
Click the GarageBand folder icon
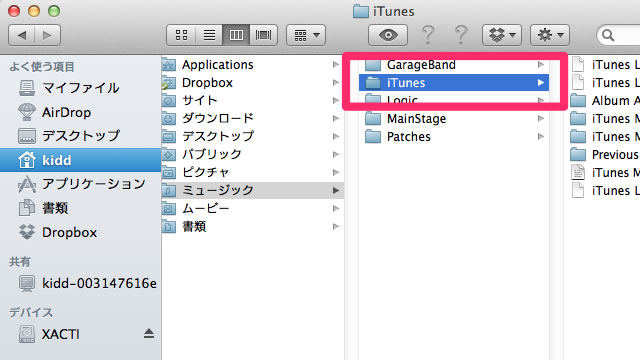373,64
